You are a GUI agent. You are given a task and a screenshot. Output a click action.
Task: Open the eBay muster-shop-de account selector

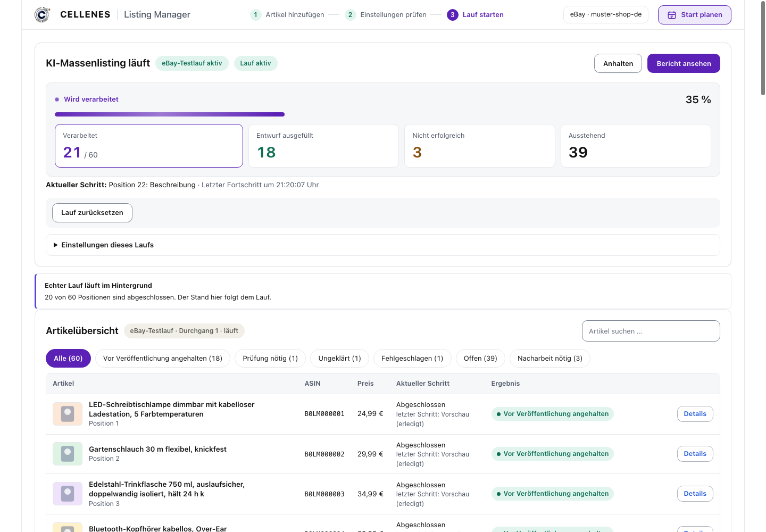[x=605, y=14]
